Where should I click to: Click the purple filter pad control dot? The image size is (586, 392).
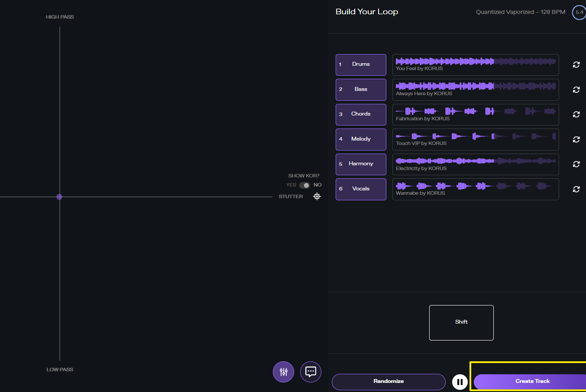click(59, 197)
